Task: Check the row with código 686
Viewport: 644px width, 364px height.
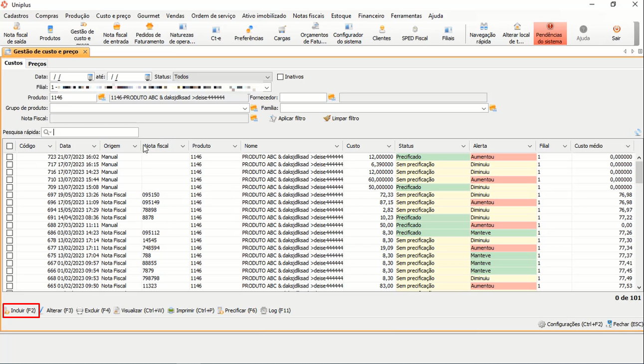Action: coord(9,233)
